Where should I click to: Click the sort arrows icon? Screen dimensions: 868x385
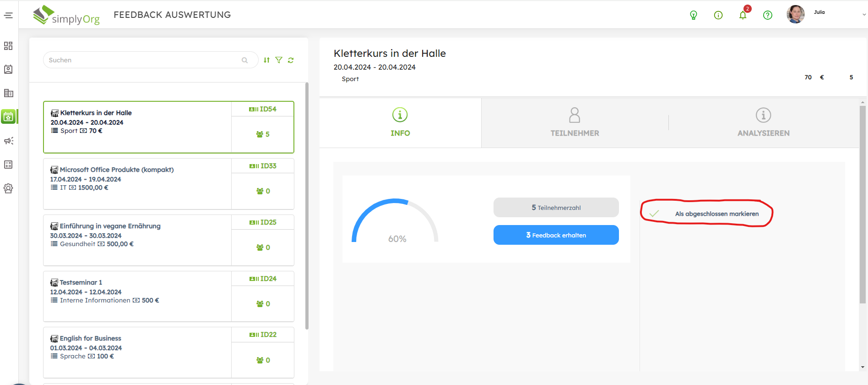pyautogui.click(x=266, y=60)
